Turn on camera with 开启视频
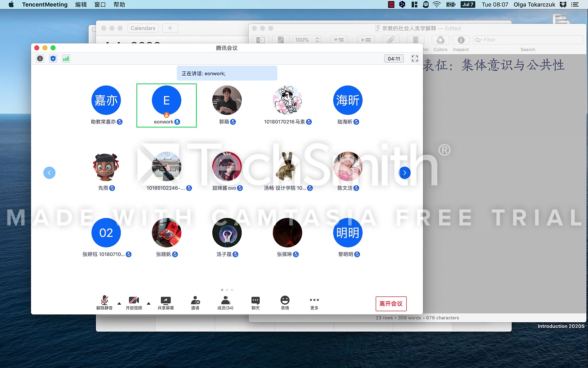The width and height of the screenshot is (588, 368). tap(134, 303)
